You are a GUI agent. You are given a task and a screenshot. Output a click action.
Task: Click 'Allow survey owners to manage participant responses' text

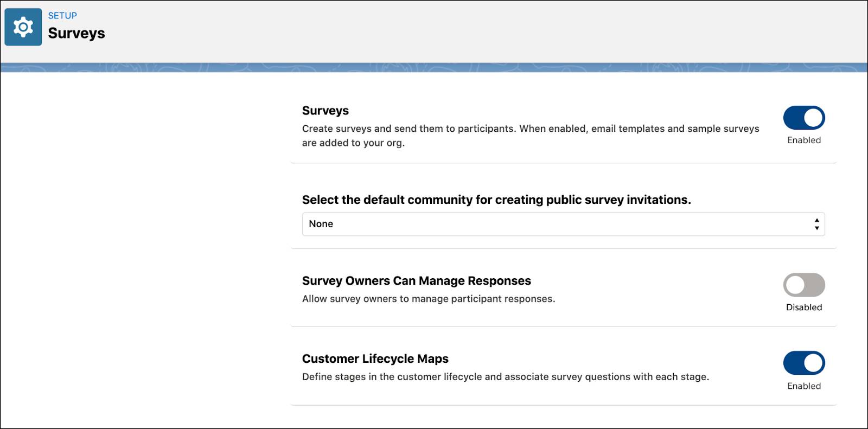click(x=429, y=299)
